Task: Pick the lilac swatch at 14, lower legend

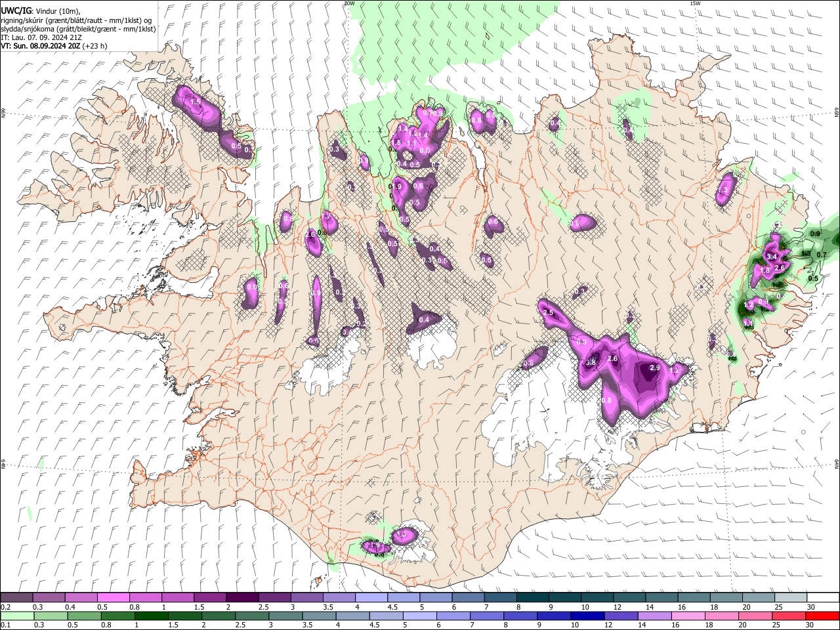Action: pos(654,616)
